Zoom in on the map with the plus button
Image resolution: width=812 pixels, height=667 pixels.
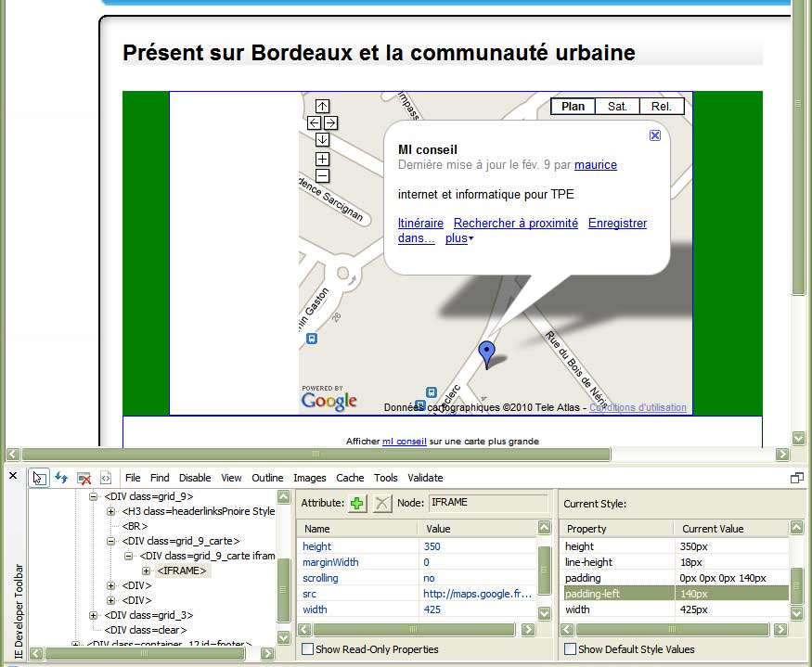click(322, 159)
